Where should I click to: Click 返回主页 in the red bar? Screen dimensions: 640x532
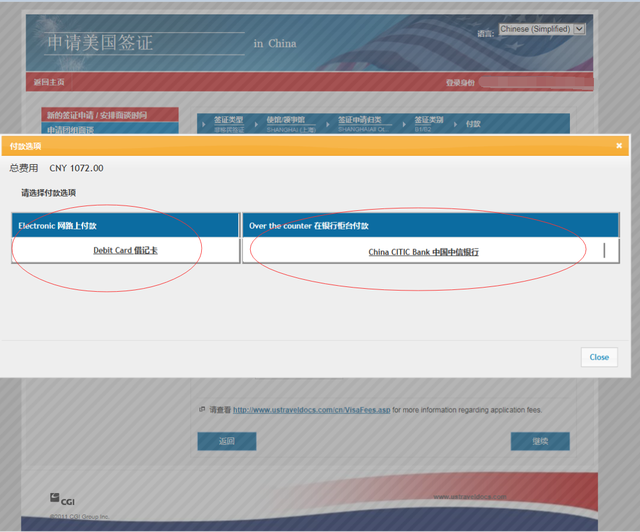[x=49, y=82]
